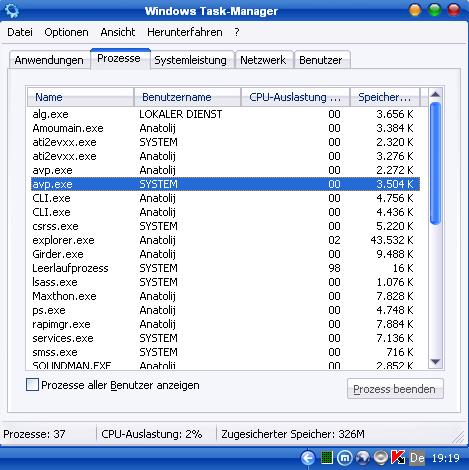This screenshot has height=470, width=469.
Task: Enable Prozesse aller Benutzer anzeigen checkbox
Action: coord(32,385)
